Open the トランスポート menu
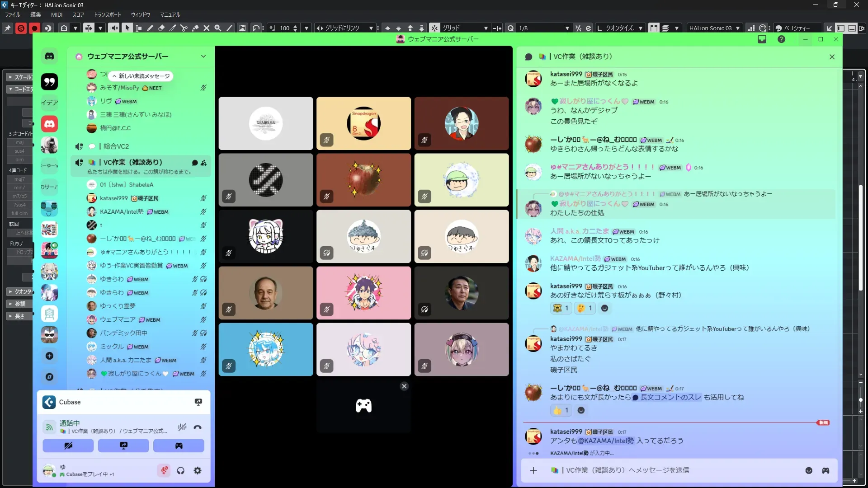This screenshot has width=868, height=488. tap(108, 15)
